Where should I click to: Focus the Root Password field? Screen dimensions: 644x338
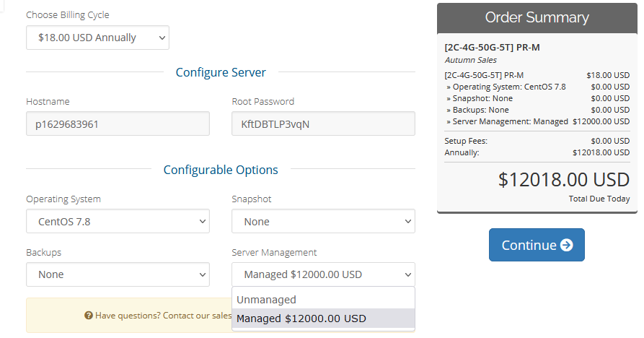tap(323, 123)
